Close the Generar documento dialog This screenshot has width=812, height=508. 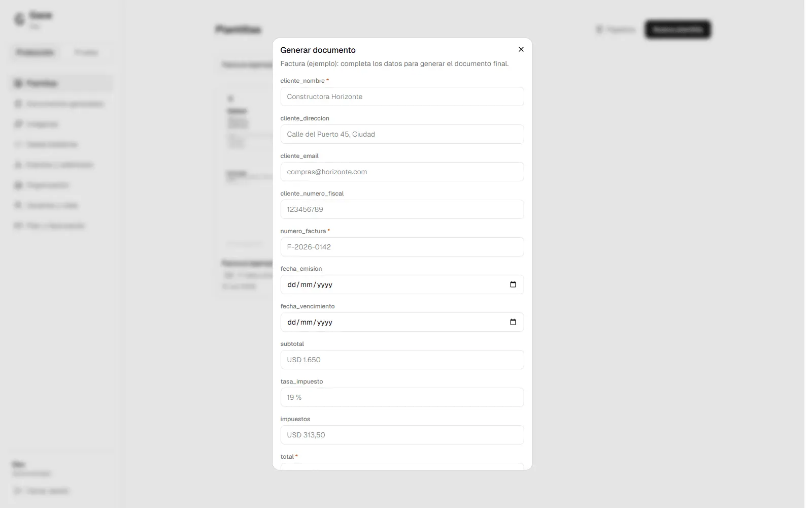pos(521,49)
